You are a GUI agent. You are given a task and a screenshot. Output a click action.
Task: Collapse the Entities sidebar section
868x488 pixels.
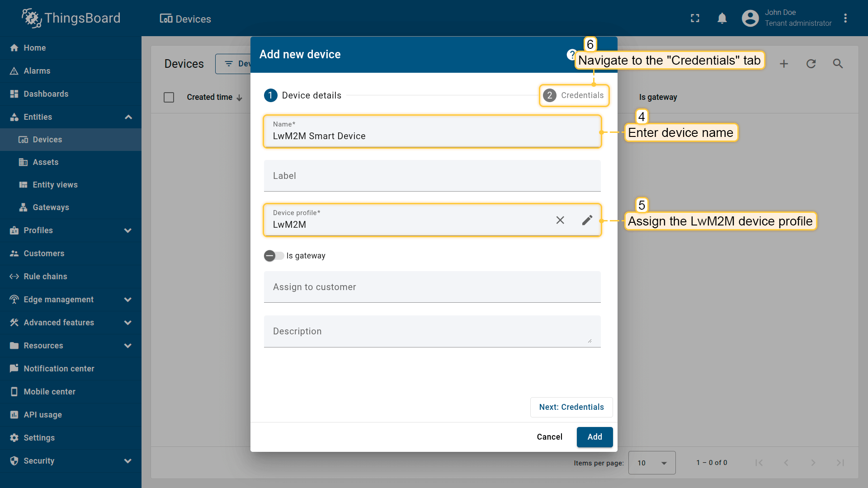click(x=128, y=117)
